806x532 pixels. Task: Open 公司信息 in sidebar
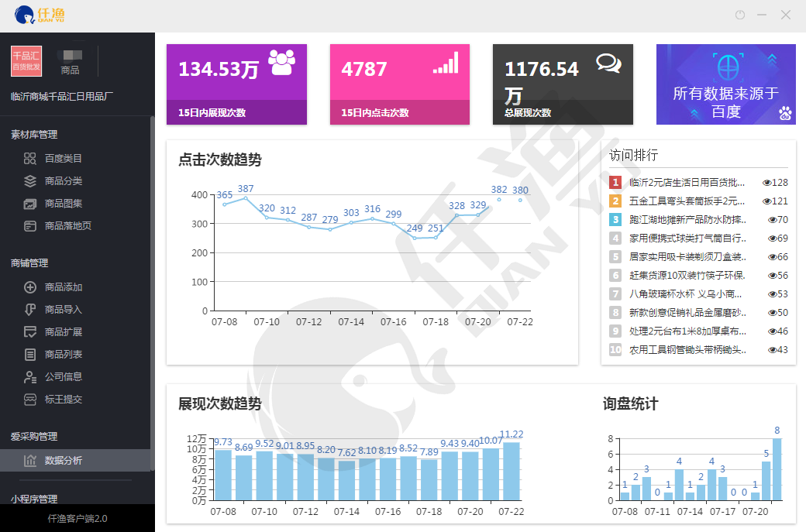point(64,376)
